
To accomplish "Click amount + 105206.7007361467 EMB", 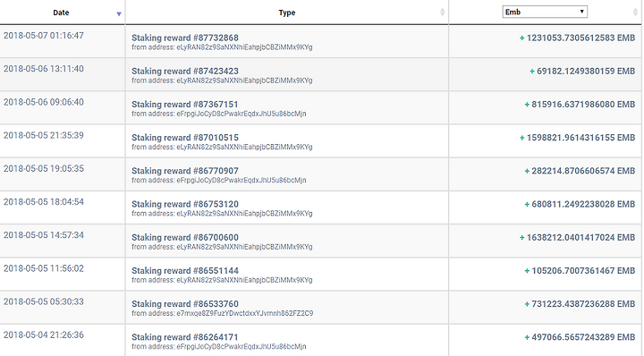I will coord(580,271).
